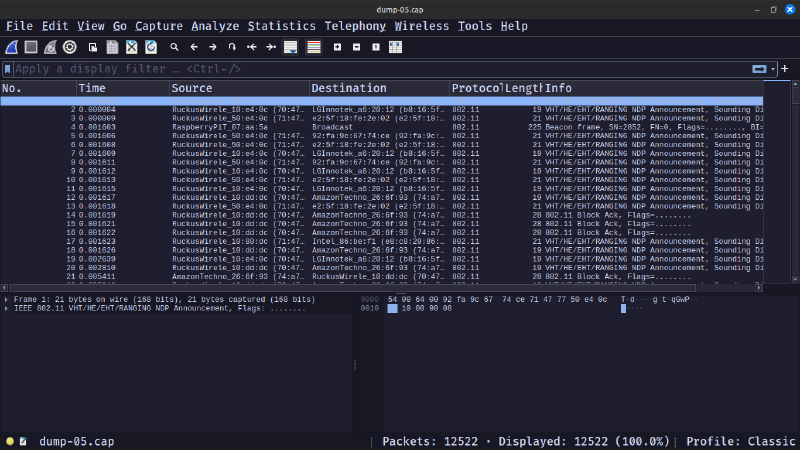800x450 pixels.
Task: Open expert information status circle
Action: (x=10, y=441)
